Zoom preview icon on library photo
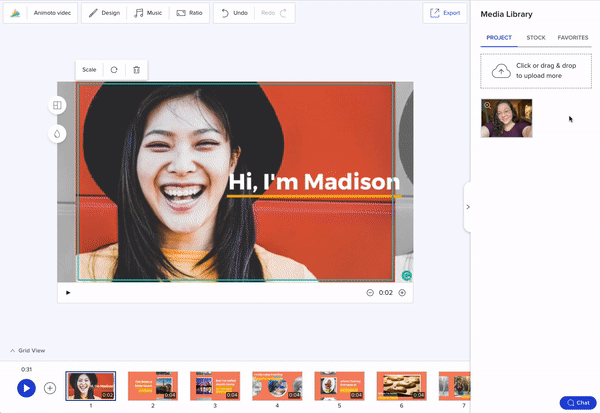The height and width of the screenshot is (413, 600). [488, 105]
